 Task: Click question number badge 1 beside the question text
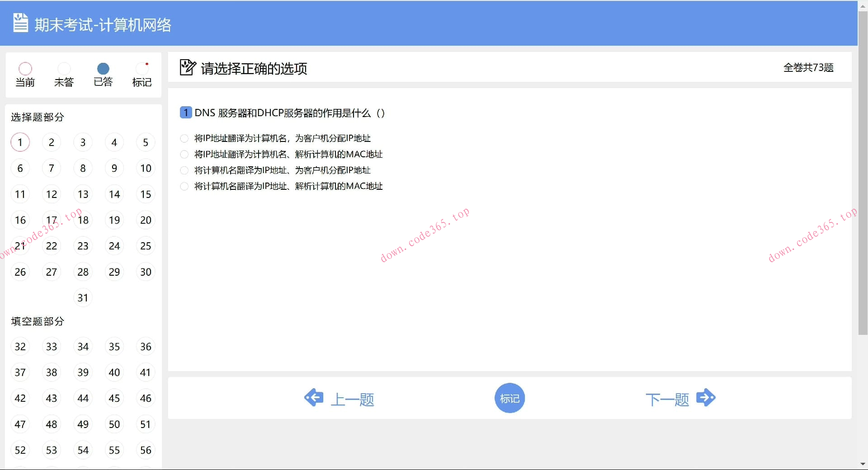(185, 113)
